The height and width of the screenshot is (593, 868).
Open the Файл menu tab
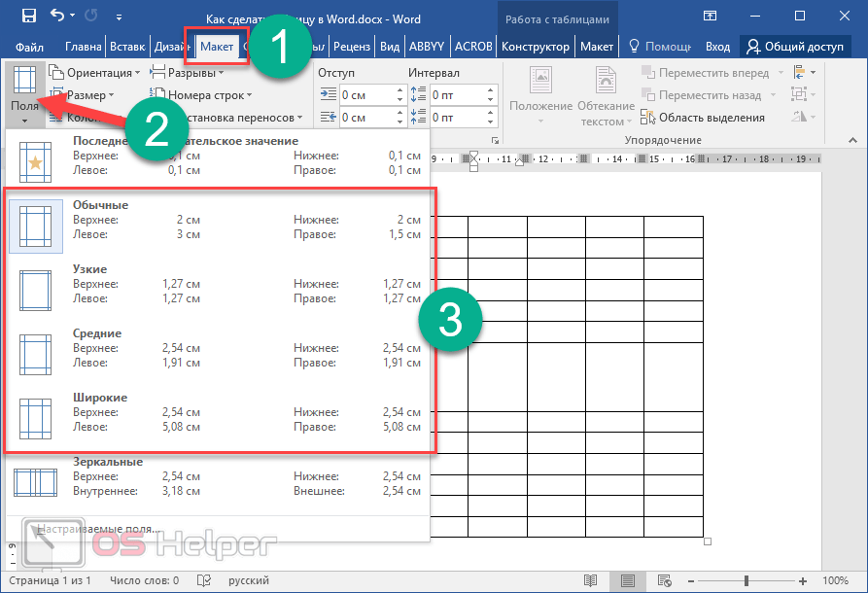tap(29, 47)
